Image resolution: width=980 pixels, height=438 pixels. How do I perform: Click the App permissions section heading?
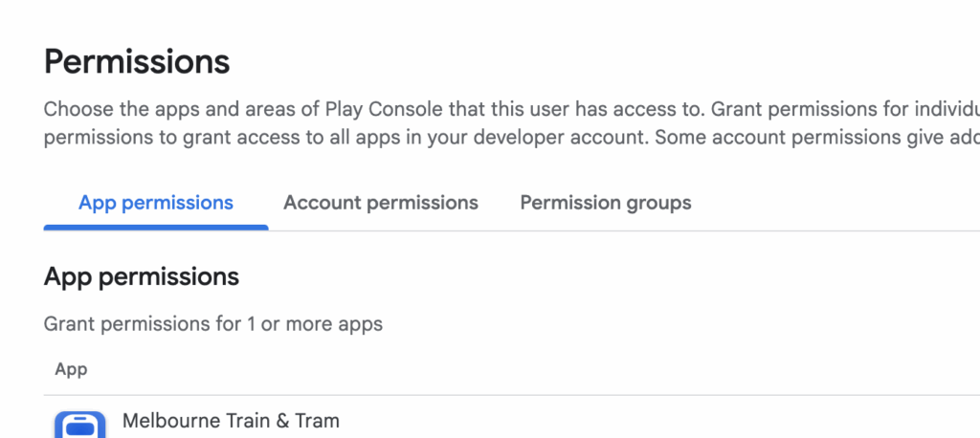tap(142, 277)
